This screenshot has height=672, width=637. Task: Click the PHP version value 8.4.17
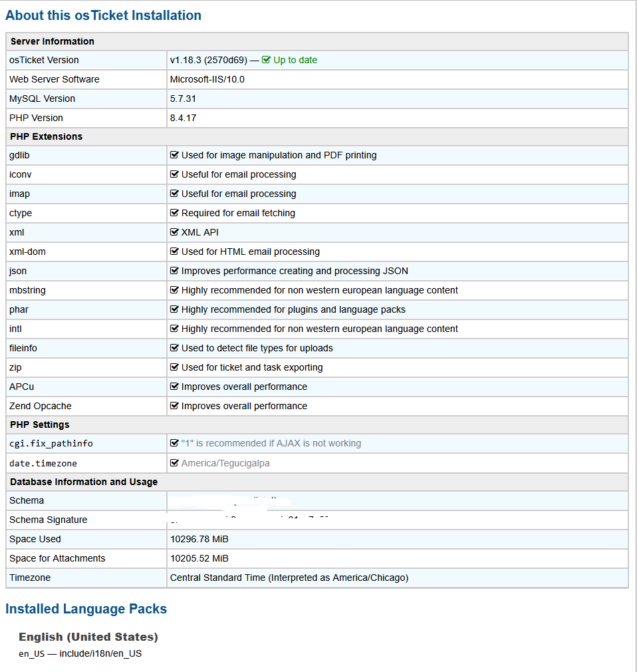point(183,118)
